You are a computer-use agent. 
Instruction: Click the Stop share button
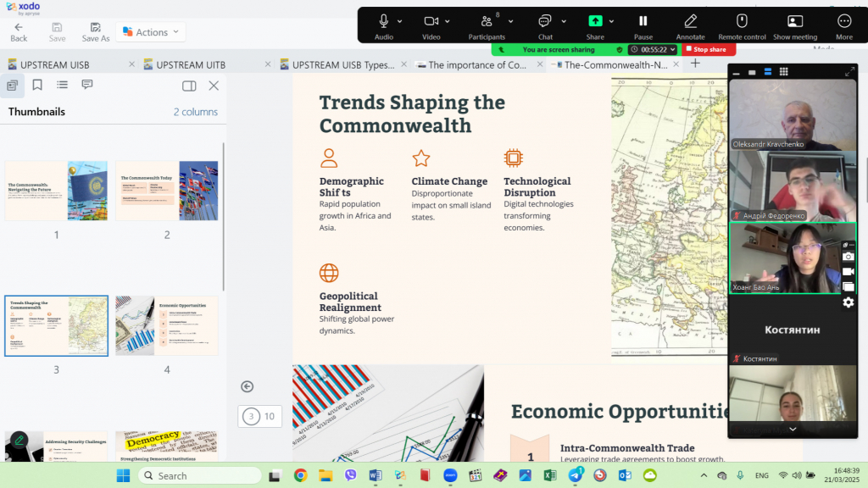pos(708,49)
